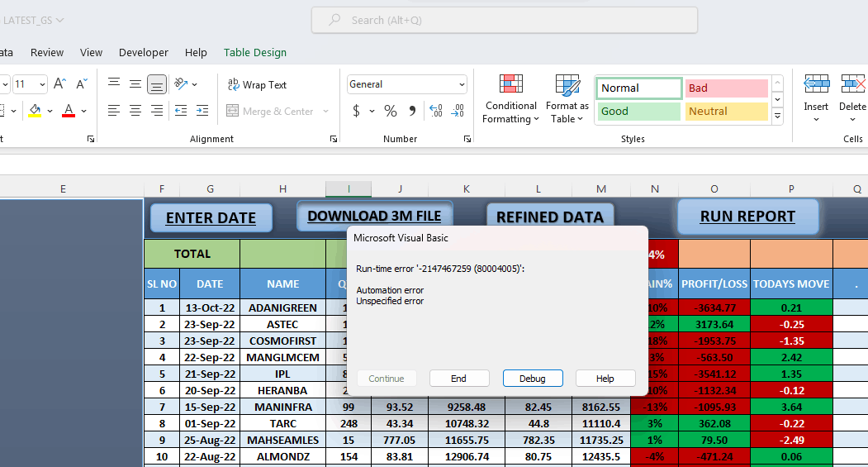This screenshot has width=868, height=467.
Task: Apply Top Align to cells
Action: click(114, 84)
